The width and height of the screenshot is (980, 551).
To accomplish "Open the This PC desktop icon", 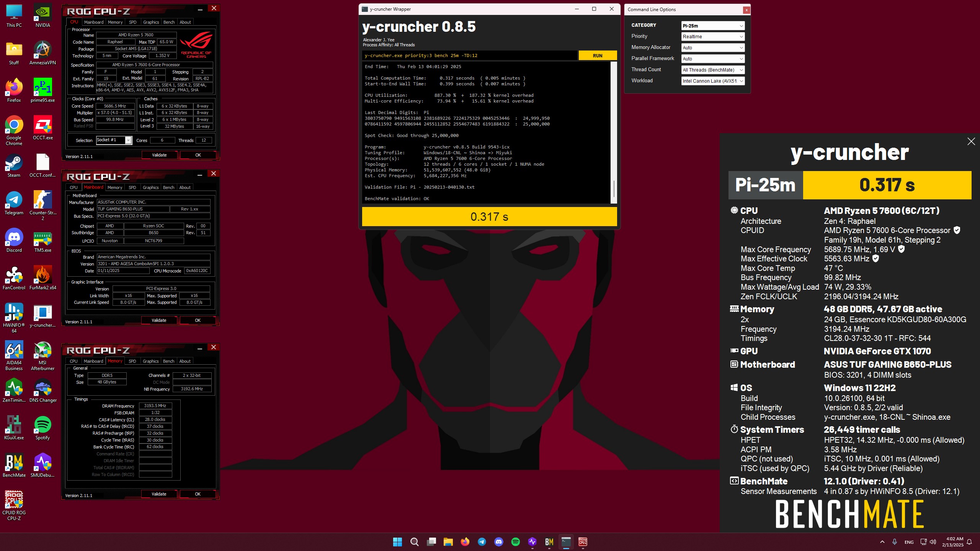I will pyautogui.click(x=14, y=16).
